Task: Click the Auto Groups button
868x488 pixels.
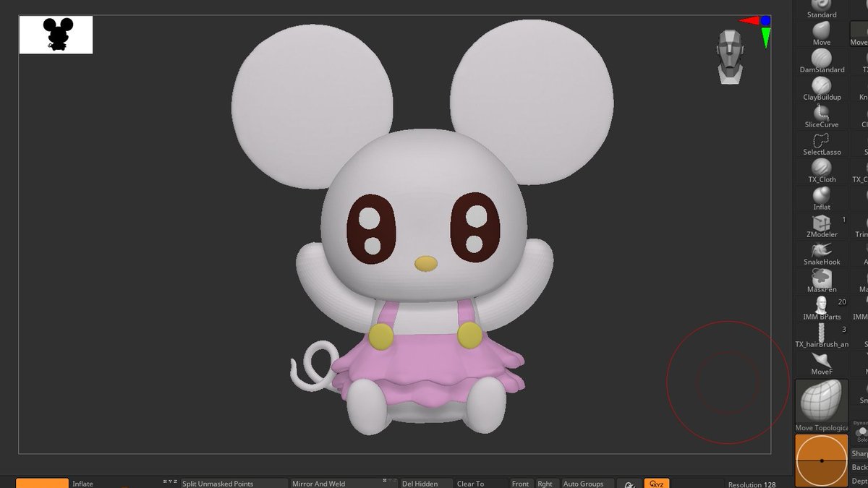Action: pos(587,484)
